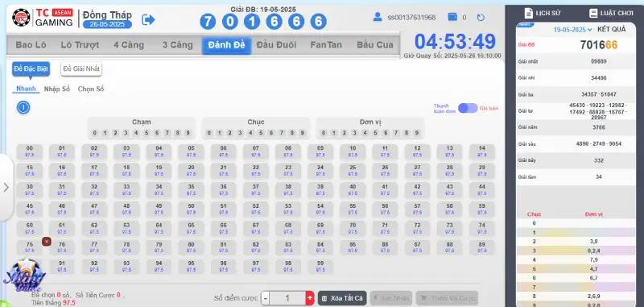Refresh the balance with the circular arrow
The image size is (644, 307).
coord(481,17)
